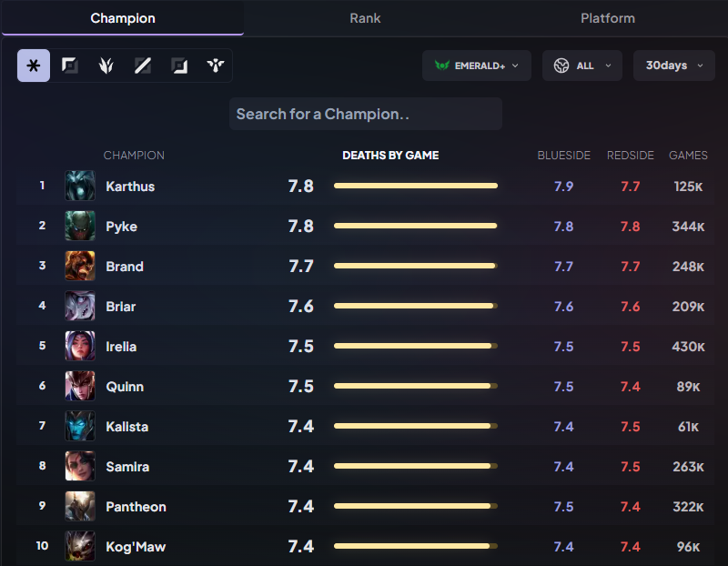Click Irelia games count 430K
Screen dimensions: 728x566
pos(688,347)
